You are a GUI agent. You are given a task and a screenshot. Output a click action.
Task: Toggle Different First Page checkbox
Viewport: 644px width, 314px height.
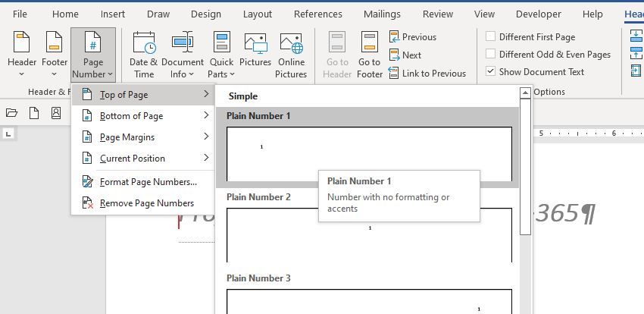pos(490,36)
